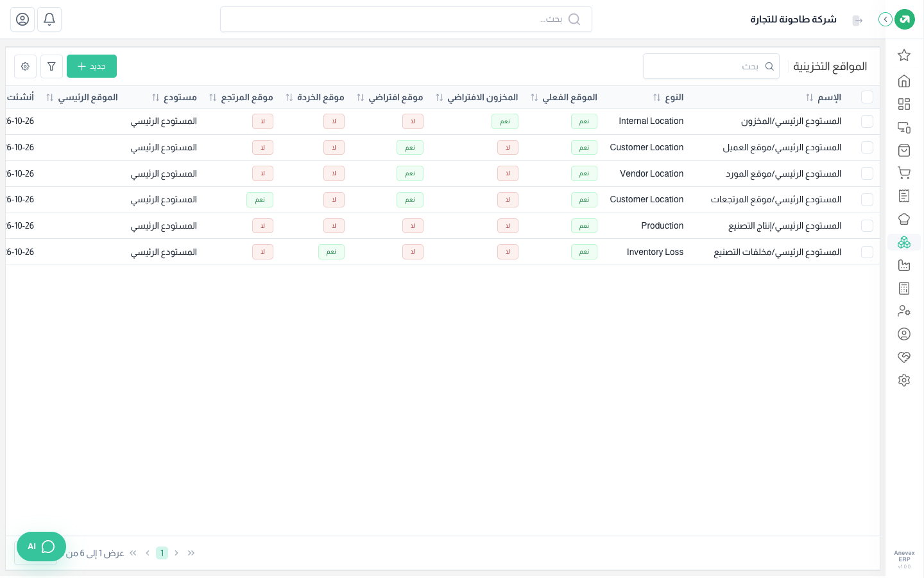Check the row for موقع المورد
The height and width of the screenshot is (578, 924).
(867, 173)
